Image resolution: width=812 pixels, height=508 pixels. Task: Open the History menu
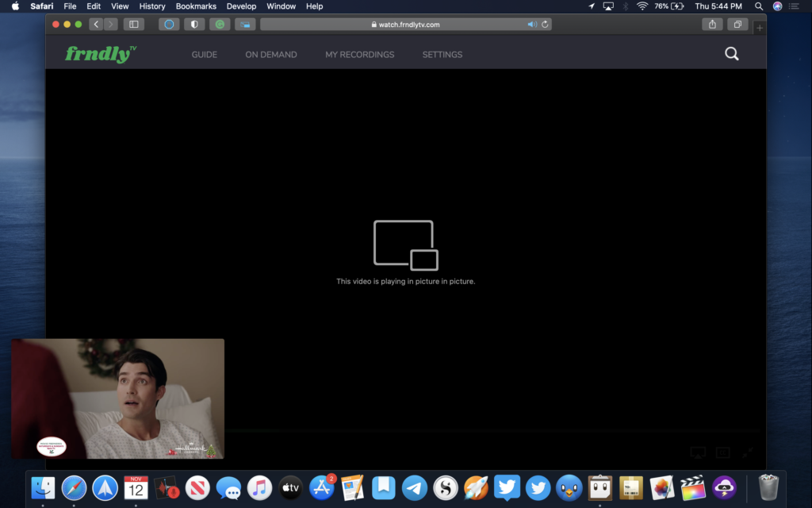(152, 6)
